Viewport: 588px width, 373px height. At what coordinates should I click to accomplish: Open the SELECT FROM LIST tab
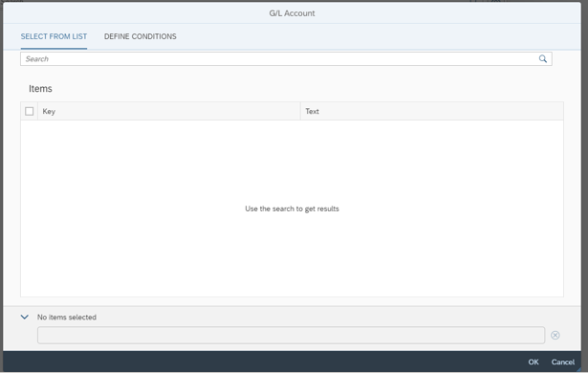[54, 36]
